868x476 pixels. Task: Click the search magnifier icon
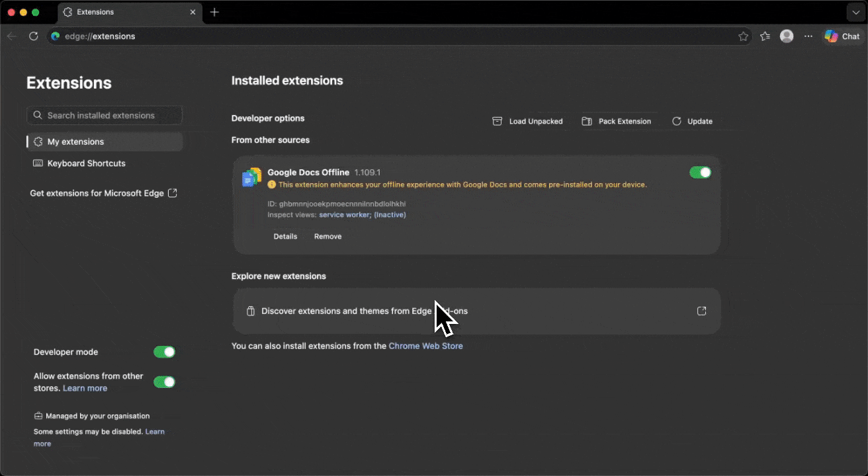click(38, 115)
